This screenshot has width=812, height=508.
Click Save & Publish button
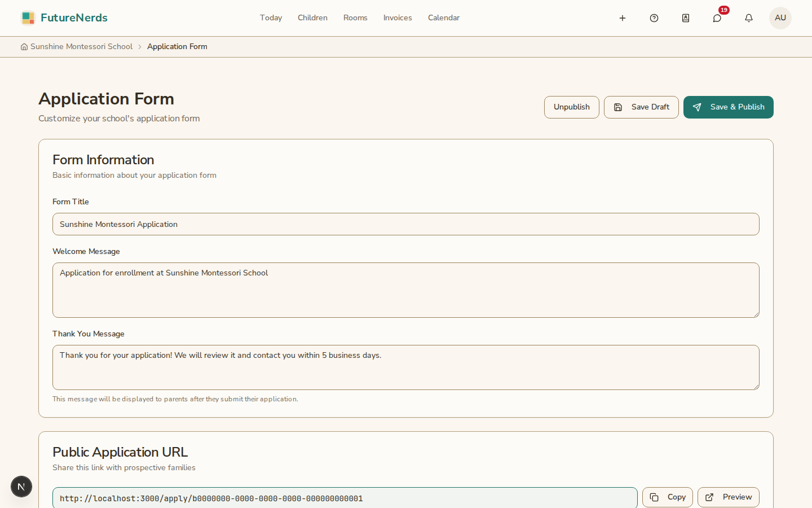[x=729, y=107]
